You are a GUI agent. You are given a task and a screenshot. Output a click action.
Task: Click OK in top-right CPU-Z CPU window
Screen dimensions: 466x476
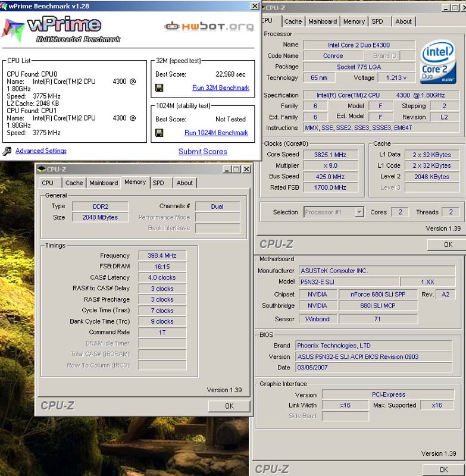[x=448, y=245]
